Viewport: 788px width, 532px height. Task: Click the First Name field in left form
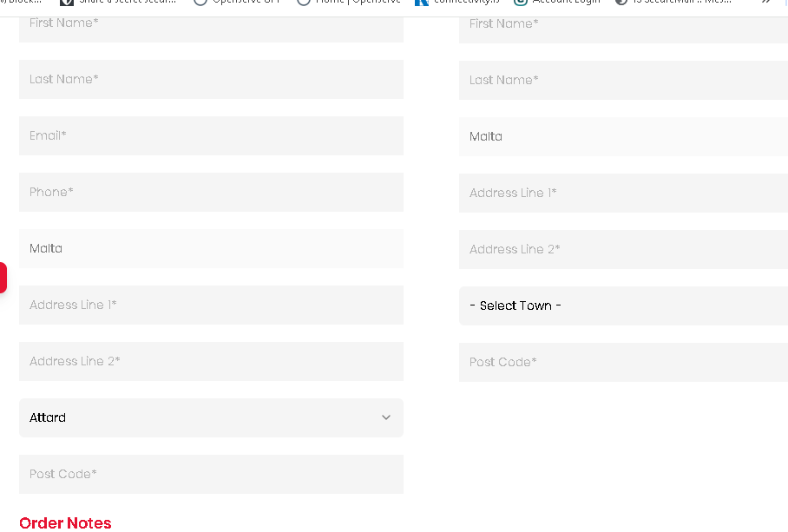click(211, 24)
